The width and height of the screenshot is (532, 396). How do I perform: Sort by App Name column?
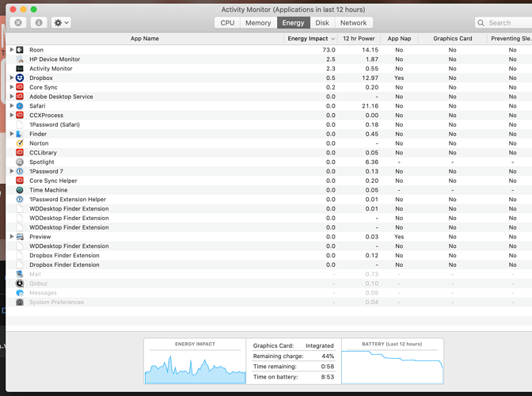pyautogui.click(x=145, y=39)
